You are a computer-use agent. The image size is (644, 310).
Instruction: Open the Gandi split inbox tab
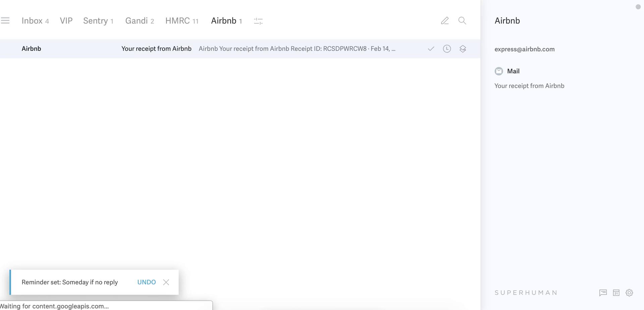[140, 21]
